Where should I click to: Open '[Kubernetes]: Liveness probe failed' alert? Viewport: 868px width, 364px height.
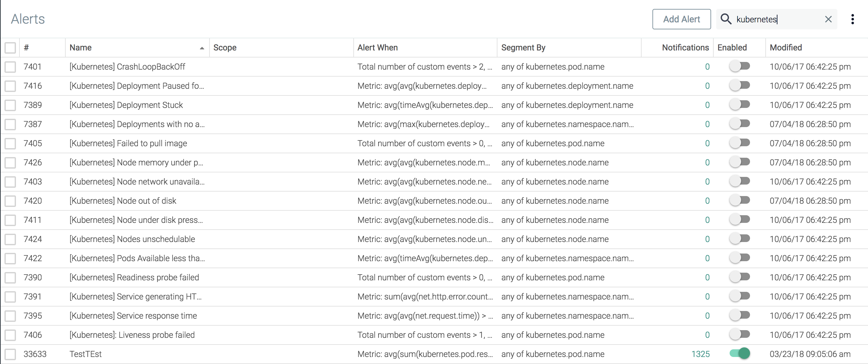coord(132,335)
